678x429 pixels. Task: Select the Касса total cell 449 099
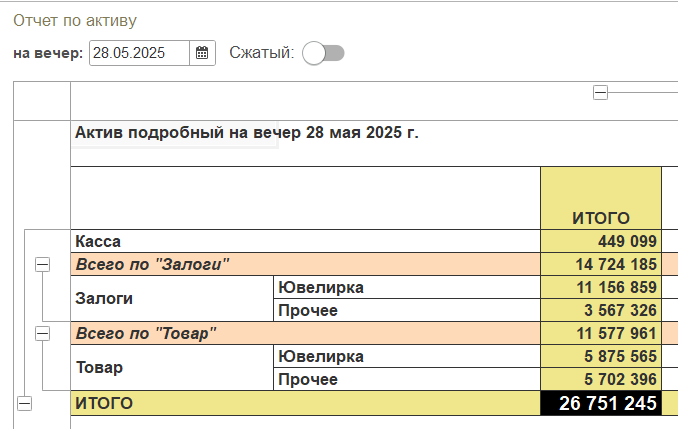point(601,241)
